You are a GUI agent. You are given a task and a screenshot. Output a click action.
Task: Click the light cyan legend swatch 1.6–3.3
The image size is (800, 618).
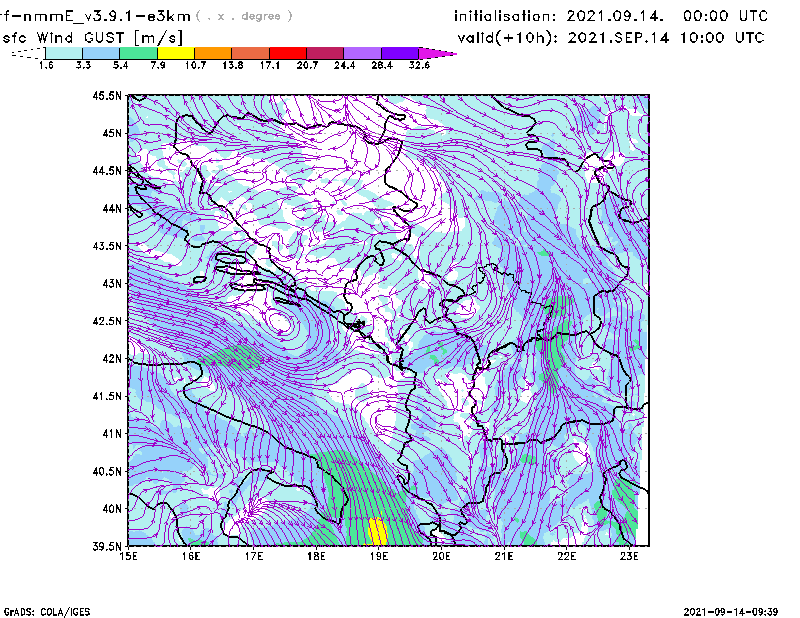tap(64, 53)
